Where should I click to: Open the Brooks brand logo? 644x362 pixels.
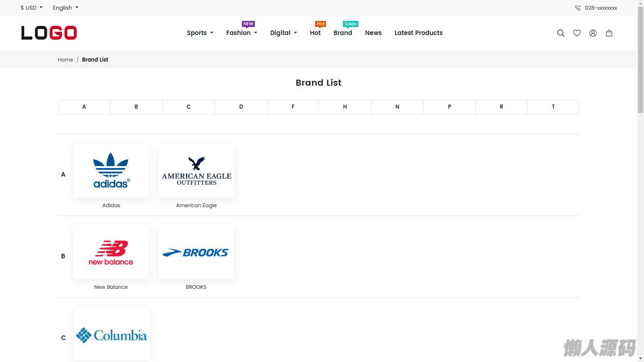[x=196, y=253]
